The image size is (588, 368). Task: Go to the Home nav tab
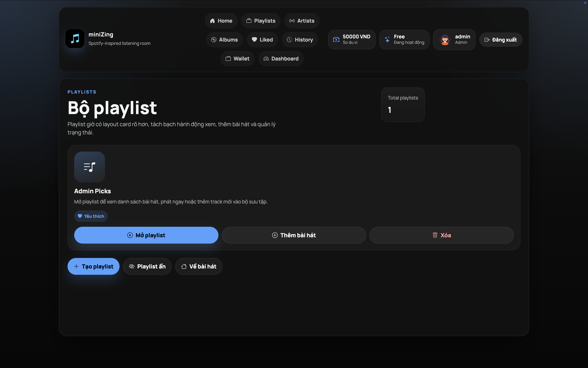click(221, 21)
